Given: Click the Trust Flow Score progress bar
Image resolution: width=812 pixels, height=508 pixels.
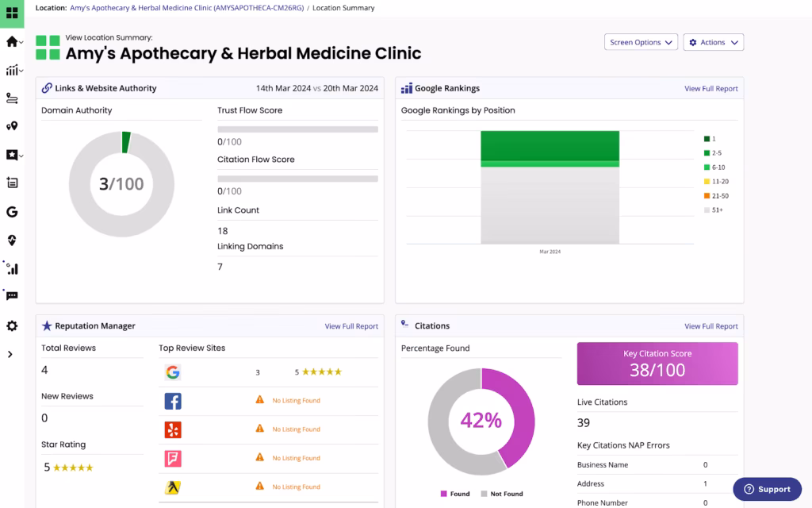Looking at the screenshot, I should pyautogui.click(x=298, y=129).
